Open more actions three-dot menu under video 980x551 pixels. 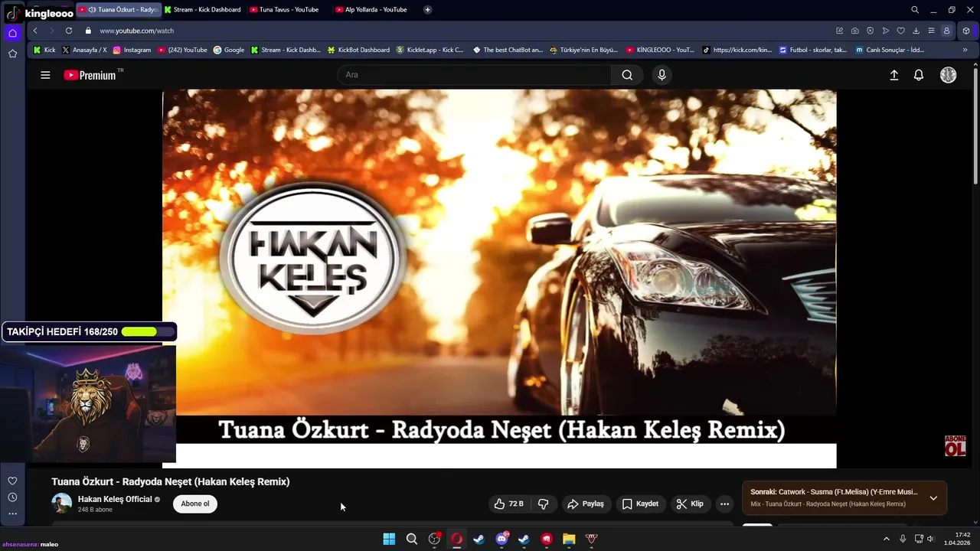click(x=724, y=504)
